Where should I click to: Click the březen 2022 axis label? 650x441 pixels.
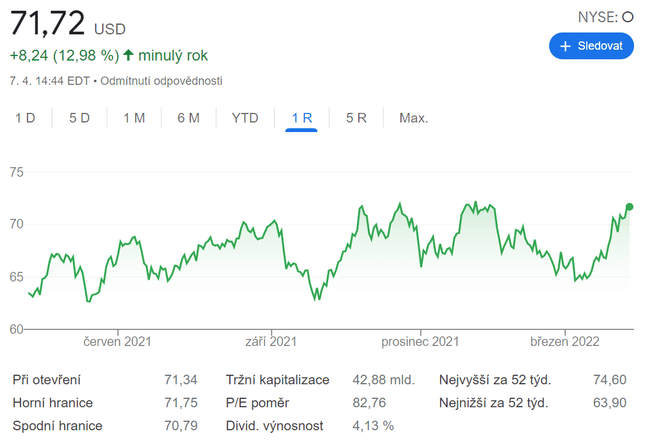564,342
